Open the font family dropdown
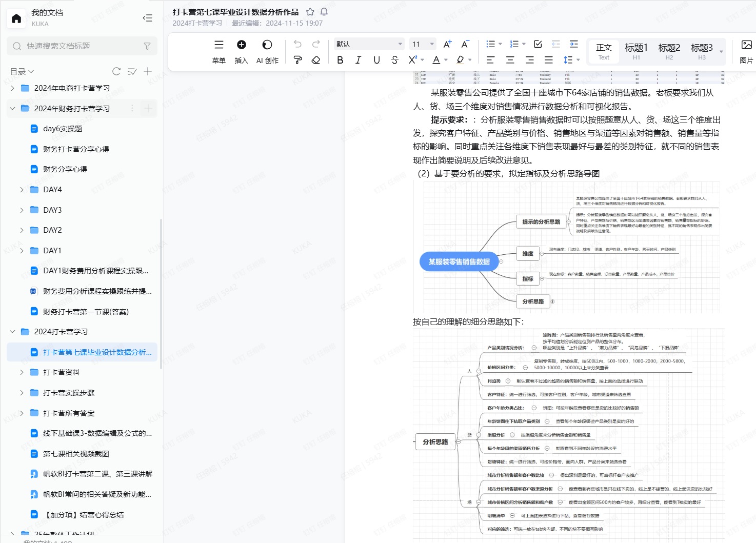 (369, 44)
